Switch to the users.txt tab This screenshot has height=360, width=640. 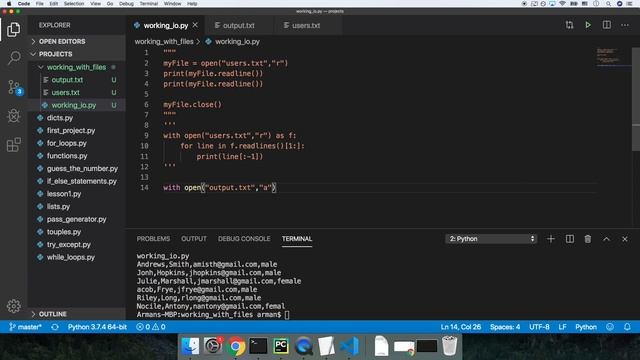[x=306, y=25]
